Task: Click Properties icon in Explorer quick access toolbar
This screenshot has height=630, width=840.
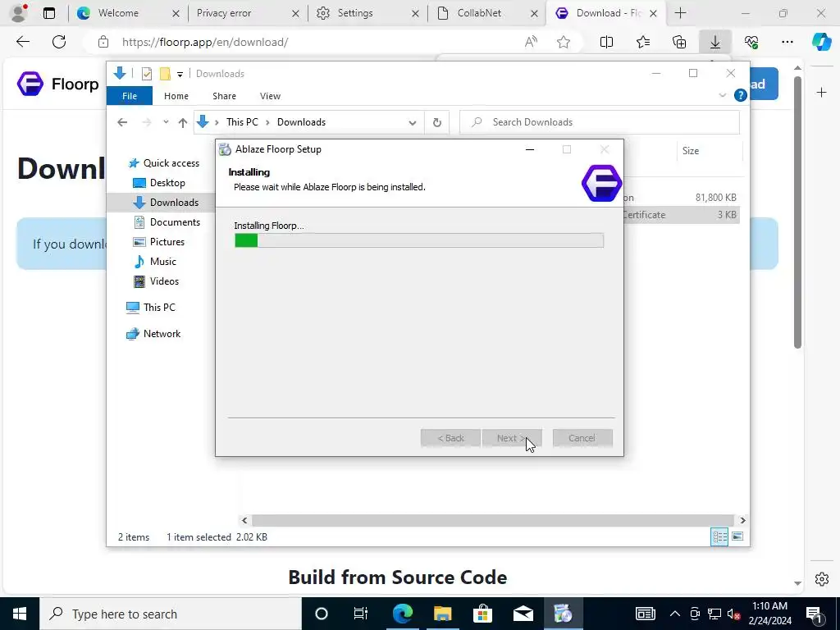Action: pyautogui.click(x=146, y=74)
